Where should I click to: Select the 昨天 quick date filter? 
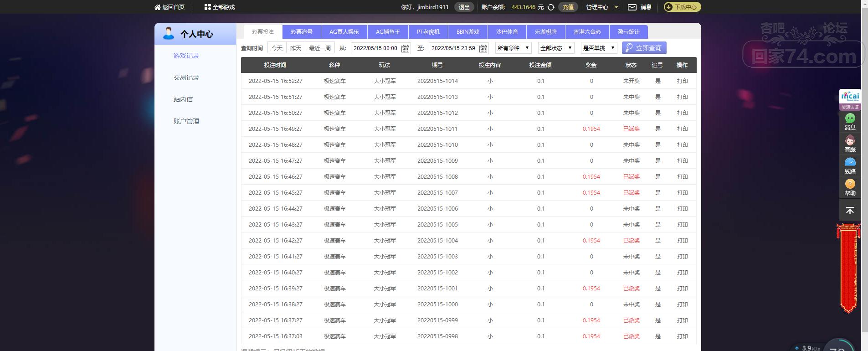pyautogui.click(x=296, y=48)
